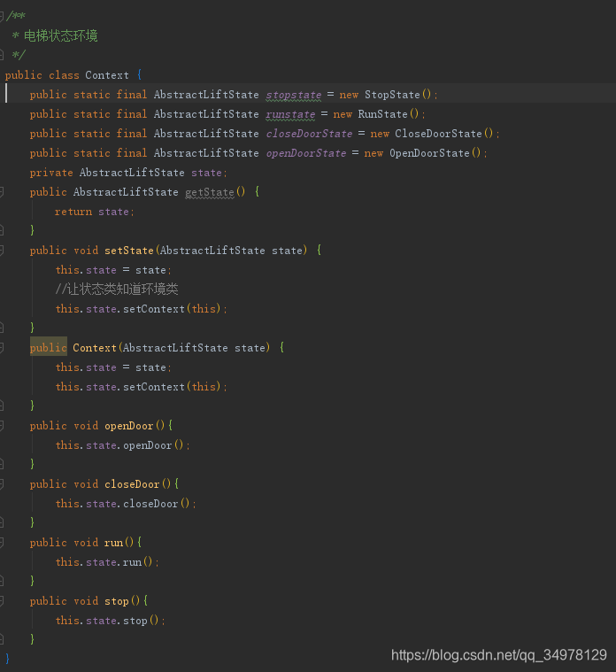This screenshot has width=616, height=672.
Task: Click the StopState() constructor call
Action: 397,95
